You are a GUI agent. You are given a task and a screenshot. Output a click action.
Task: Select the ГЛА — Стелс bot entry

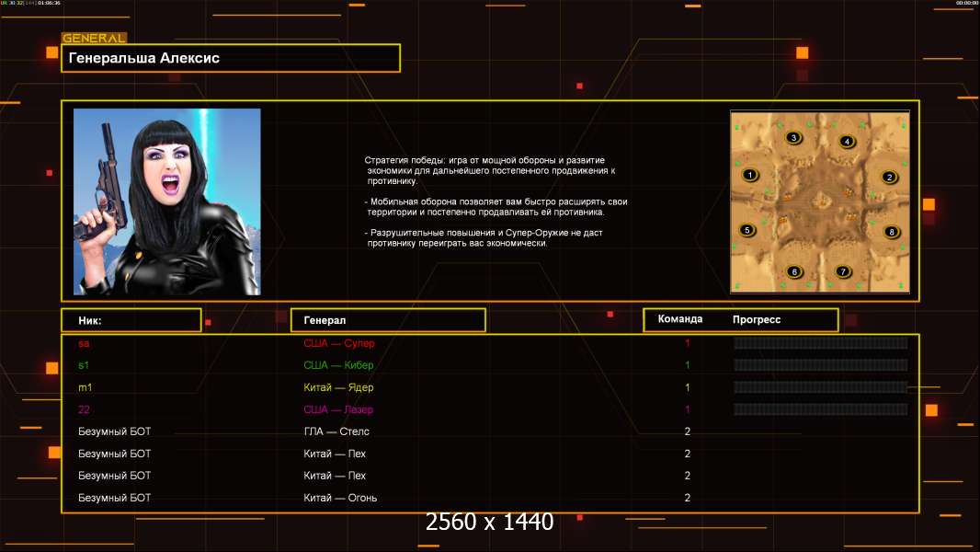point(336,431)
